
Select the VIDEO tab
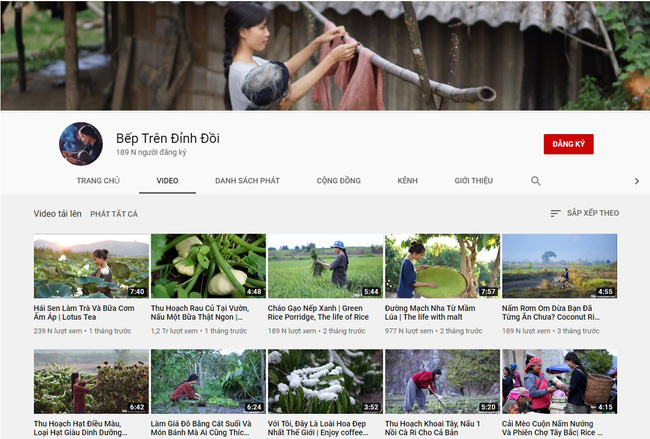coord(167,181)
